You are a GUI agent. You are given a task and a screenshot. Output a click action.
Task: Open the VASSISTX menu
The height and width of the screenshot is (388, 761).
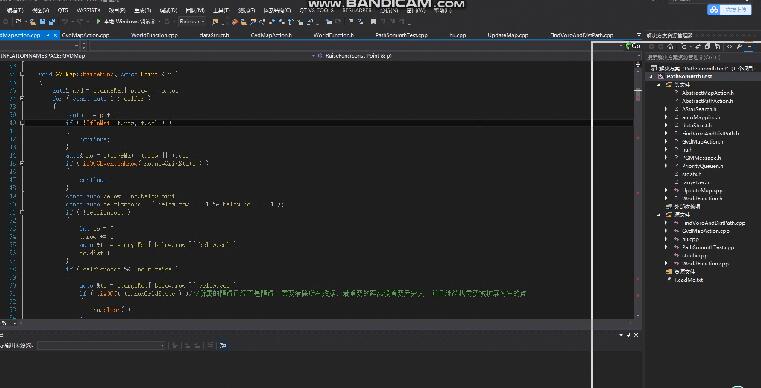[x=88, y=10]
